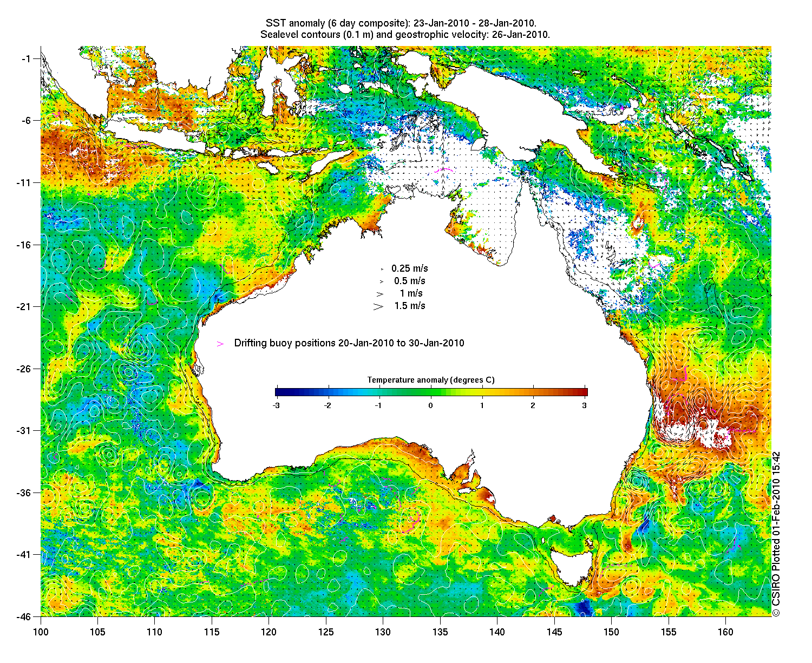Click the latitude axis label -6
Viewport: 812px width, 663px height.
[x=27, y=120]
